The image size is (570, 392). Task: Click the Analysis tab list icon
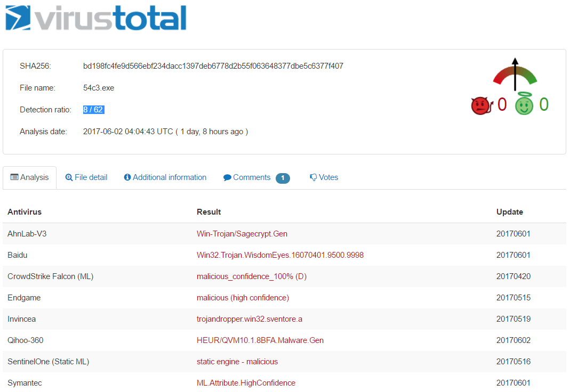point(14,177)
